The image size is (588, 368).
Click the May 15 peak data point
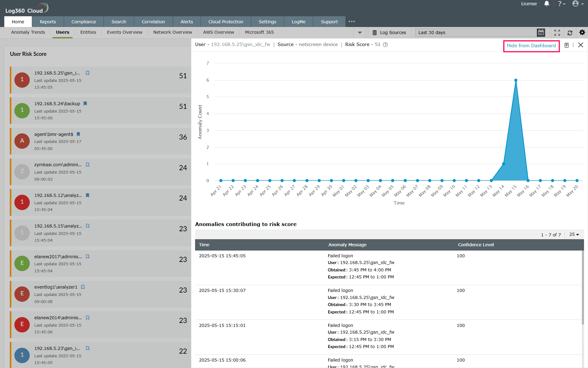click(x=516, y=80)
